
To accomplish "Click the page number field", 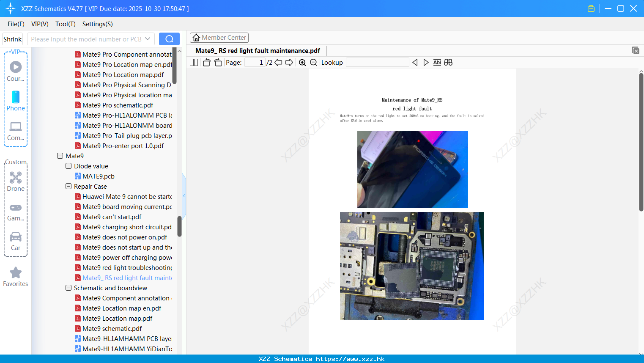I will pos(255,62).
